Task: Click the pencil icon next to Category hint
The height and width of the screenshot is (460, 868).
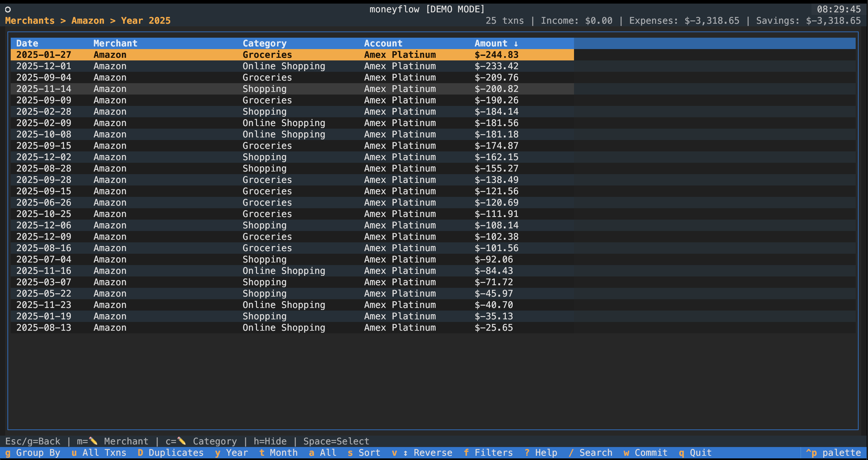Action: tap(182, 441)
